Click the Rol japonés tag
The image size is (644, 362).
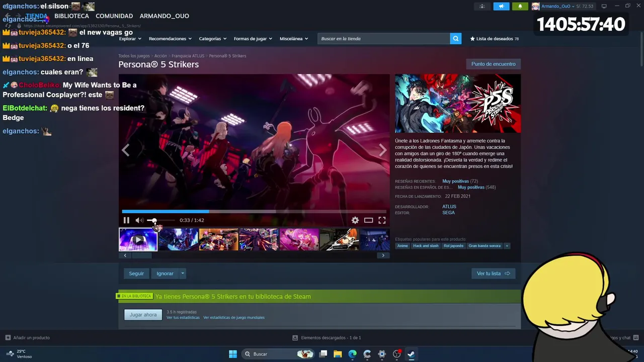[x=453, y=246]
